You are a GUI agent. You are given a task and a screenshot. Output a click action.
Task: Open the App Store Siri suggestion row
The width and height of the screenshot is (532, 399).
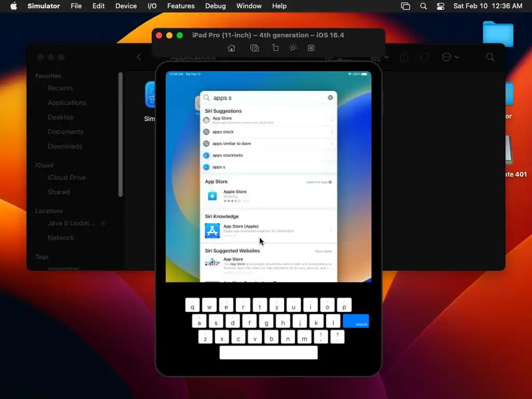tap(269, 120)
